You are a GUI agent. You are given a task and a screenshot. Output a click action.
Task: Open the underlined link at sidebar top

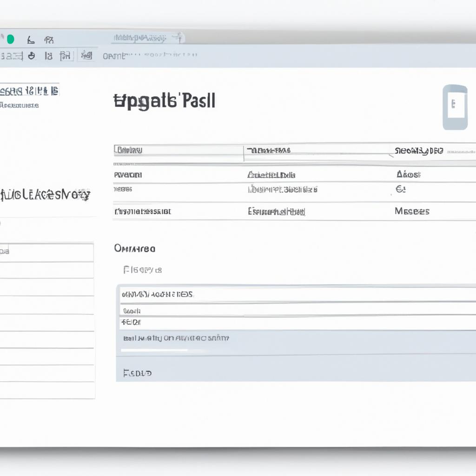[x=29, y=91]
